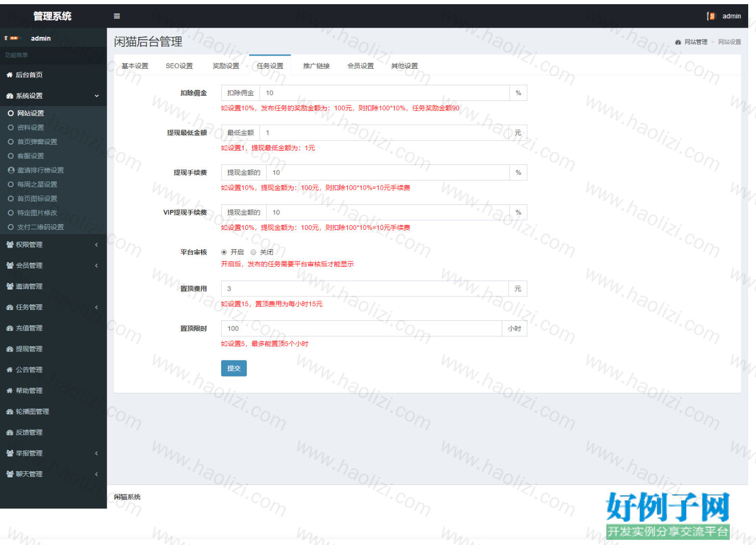Expand 会员管理 submenu arrow

click(97, 265)
